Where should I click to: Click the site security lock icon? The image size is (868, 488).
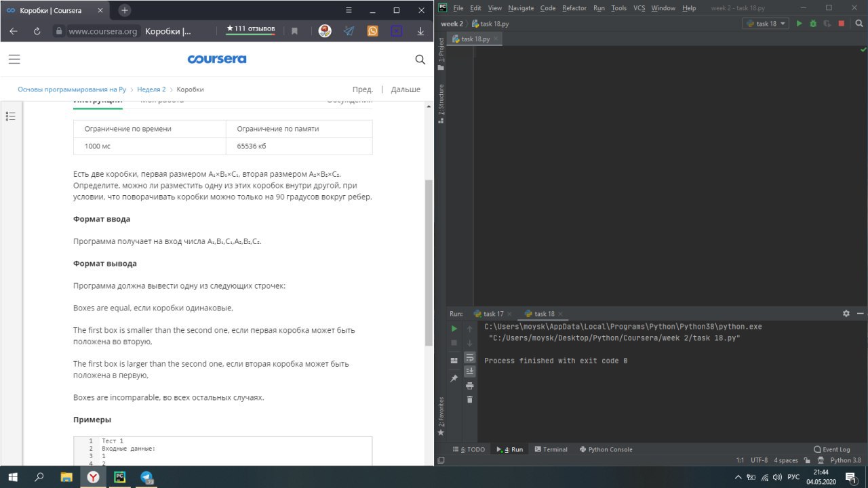pyautogui.click(x=59, y=31)
